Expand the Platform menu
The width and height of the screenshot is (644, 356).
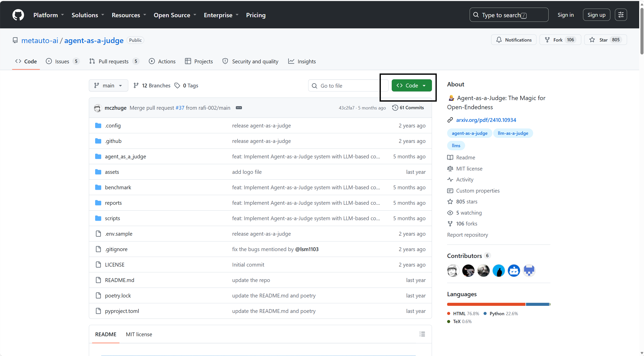(x=49, y=15)
